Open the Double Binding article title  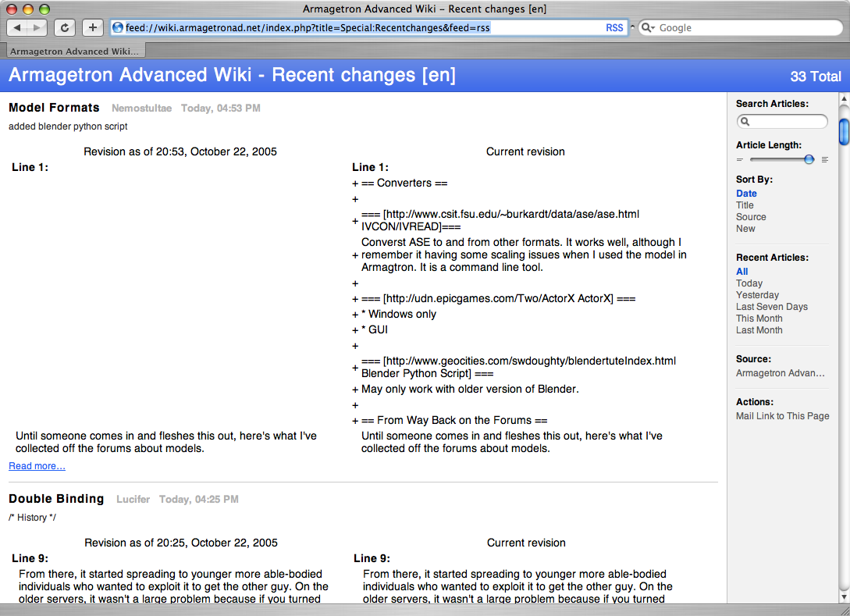pos(56,499)
